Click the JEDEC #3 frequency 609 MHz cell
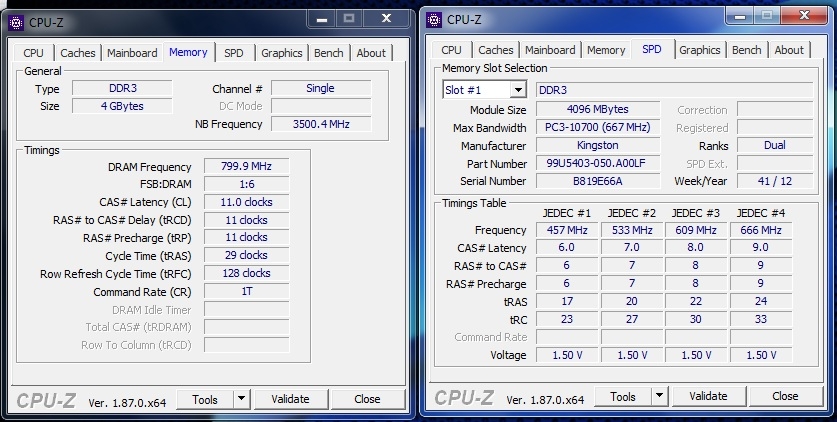Screen dimensions: 837x422 [x=696, y=230]
